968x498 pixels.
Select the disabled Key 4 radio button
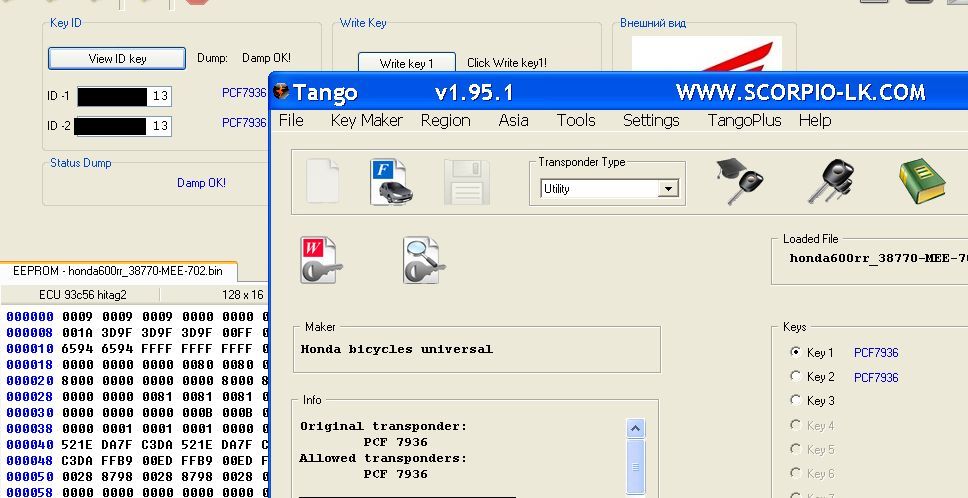(795, 425)
